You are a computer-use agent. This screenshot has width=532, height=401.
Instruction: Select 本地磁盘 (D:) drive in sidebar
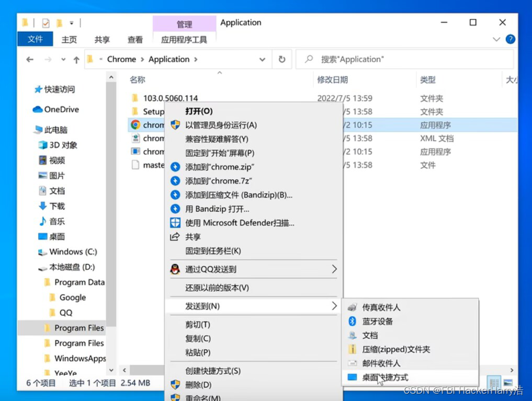pos(66,267)
